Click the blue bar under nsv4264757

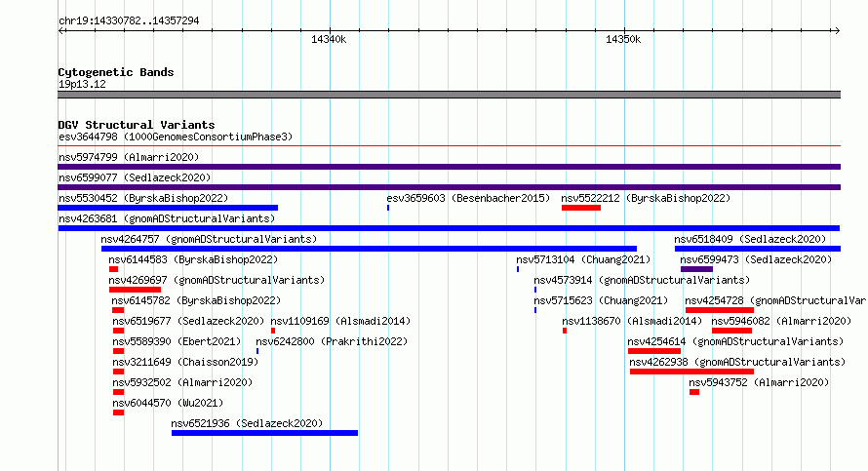[x=369, y=249]
